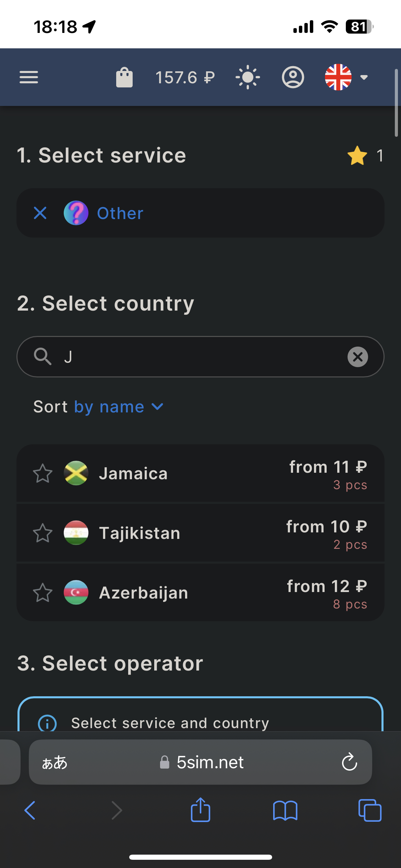Choose Tajikistan from the country list
401x868 pixels.
(206, 533)
